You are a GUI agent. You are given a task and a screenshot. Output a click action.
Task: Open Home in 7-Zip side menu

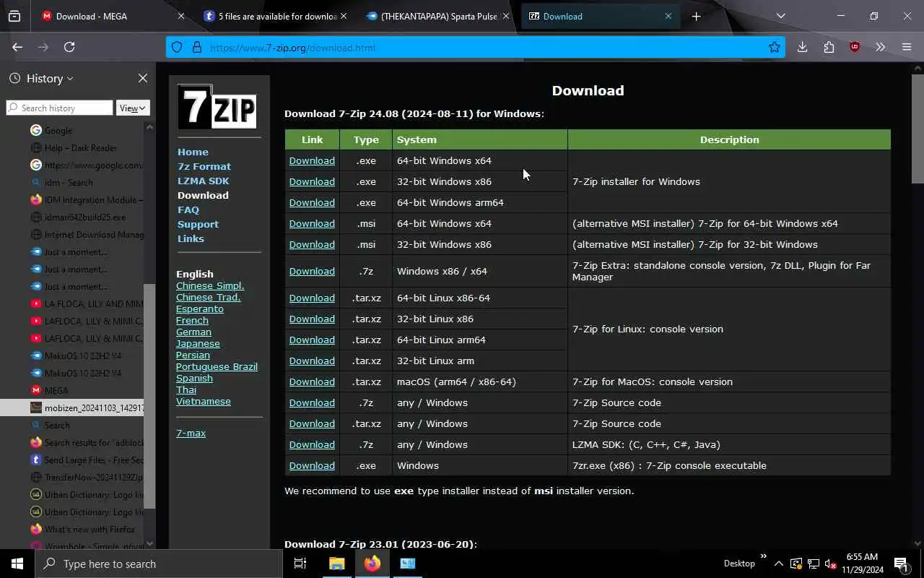coord(193,152)
